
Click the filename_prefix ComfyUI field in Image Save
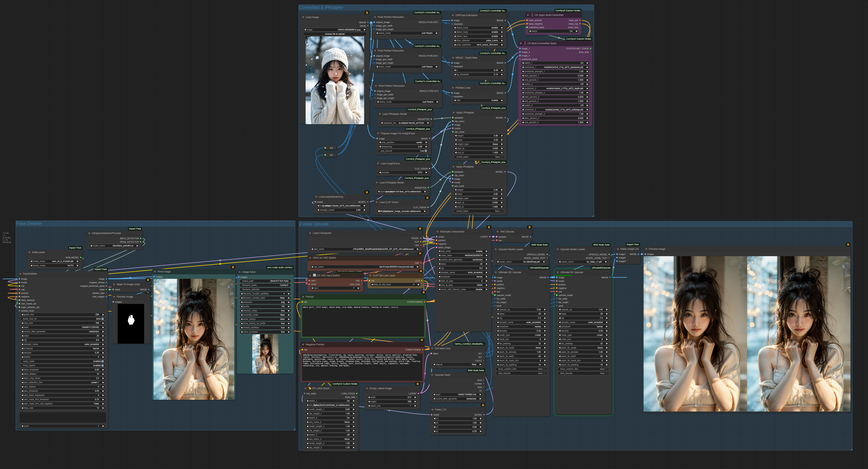point(265,285)
